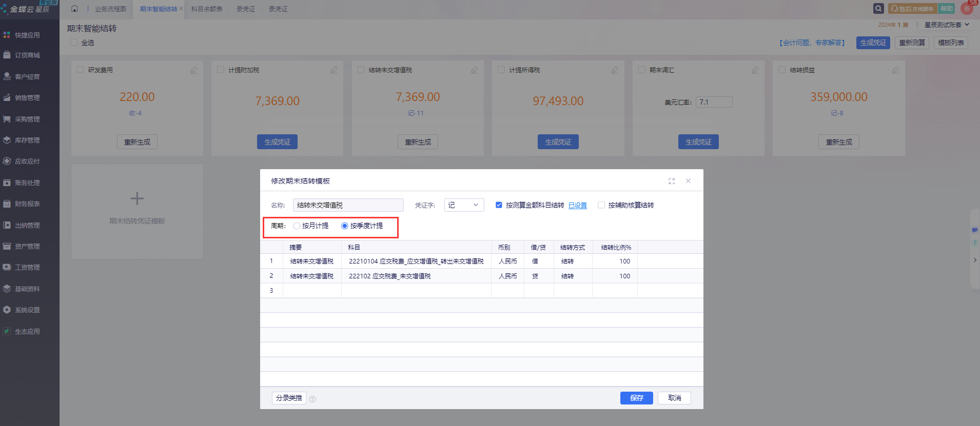The width and height of the screenshot is (980, 426).
Task: Click the 重新测算 button
Action: 912,43
